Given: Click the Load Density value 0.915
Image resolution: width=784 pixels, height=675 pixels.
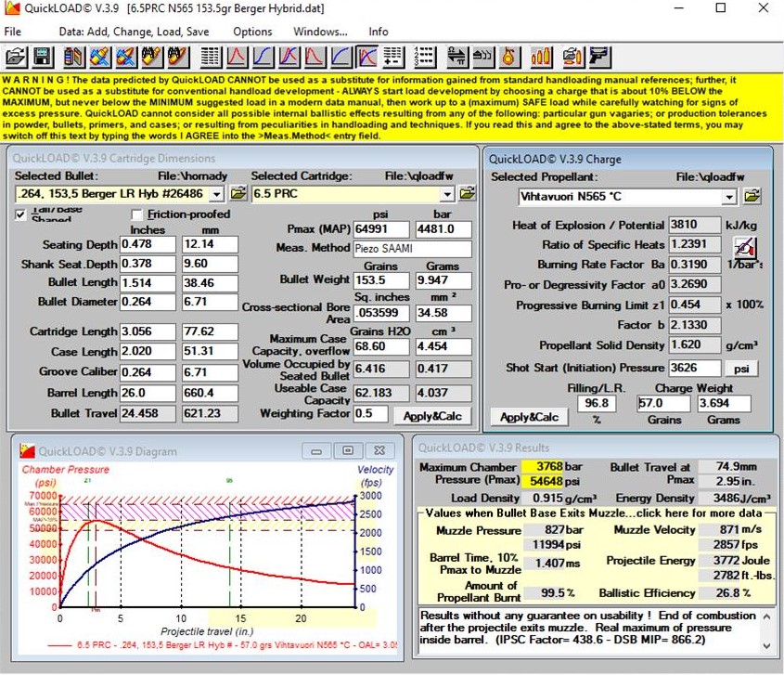Looking at the screenshot, I should click(x=542, y=499).
